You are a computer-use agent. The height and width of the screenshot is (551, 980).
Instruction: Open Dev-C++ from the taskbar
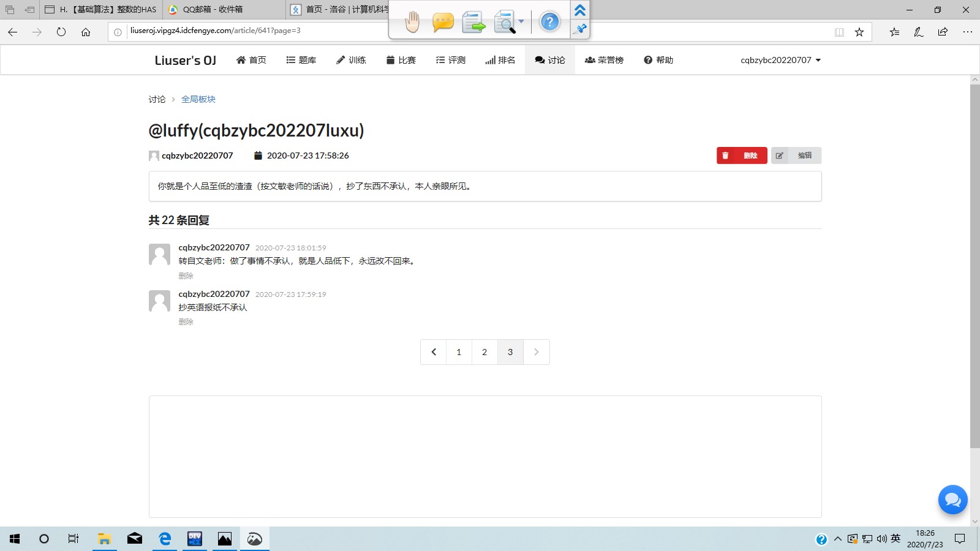coord(195,539)
